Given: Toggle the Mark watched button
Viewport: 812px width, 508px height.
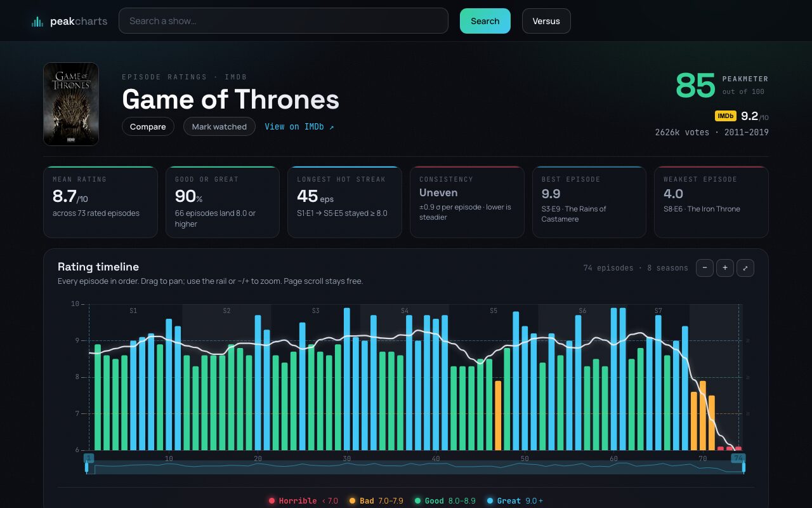Looking at the screenshot, I should pyautogui.click(x=219, y=126).
